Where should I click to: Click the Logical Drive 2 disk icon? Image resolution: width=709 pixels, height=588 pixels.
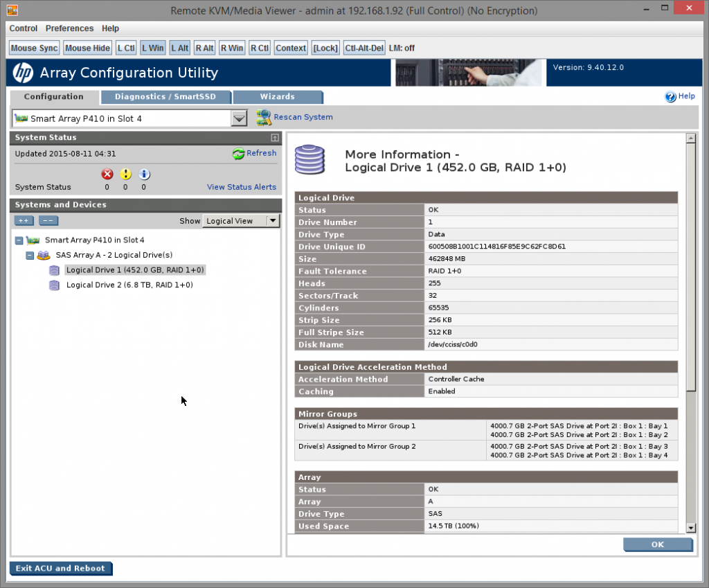55,285
